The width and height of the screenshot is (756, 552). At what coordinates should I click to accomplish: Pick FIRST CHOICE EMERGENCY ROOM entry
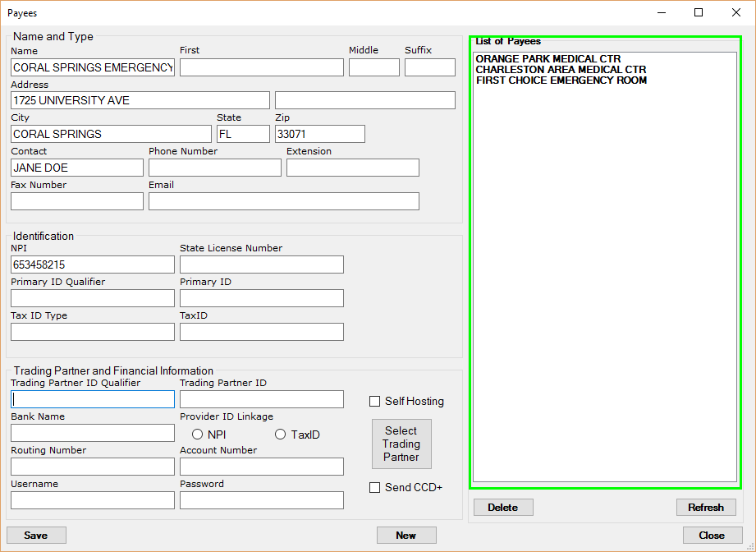point(561,80)
